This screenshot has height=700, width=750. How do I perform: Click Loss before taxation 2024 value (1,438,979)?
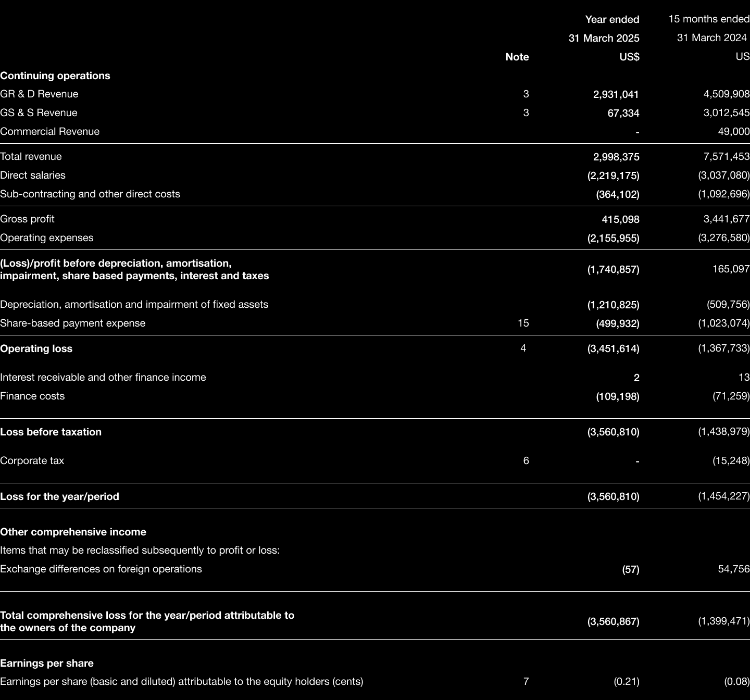[x=724, y=432]
